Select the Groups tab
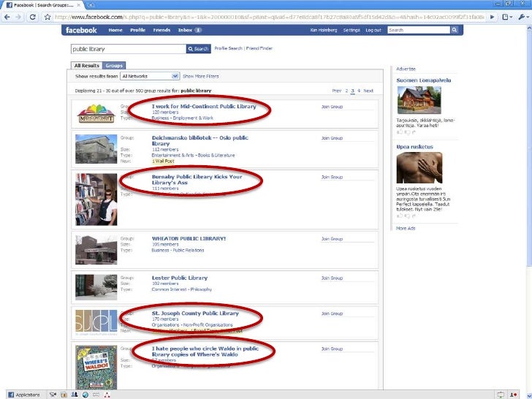 click(114, 66)
